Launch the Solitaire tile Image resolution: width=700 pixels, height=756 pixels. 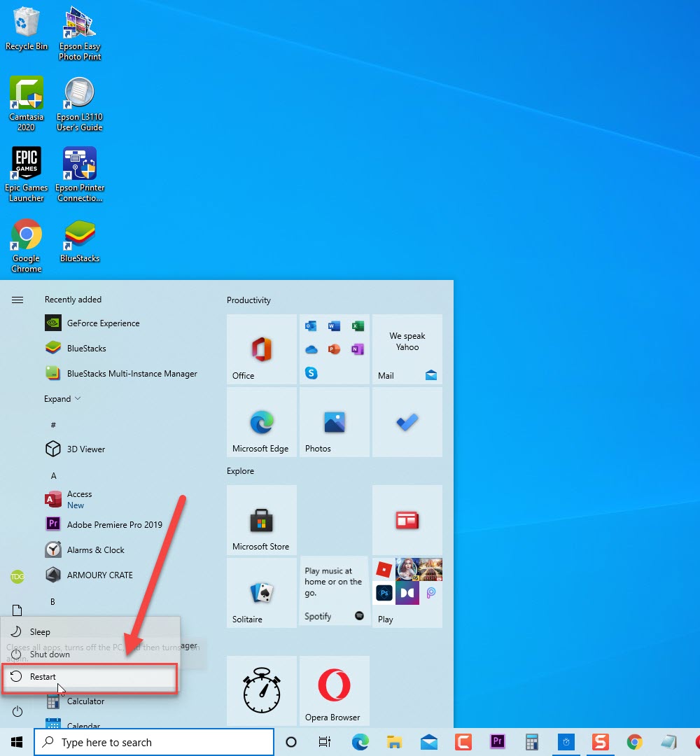261,593
